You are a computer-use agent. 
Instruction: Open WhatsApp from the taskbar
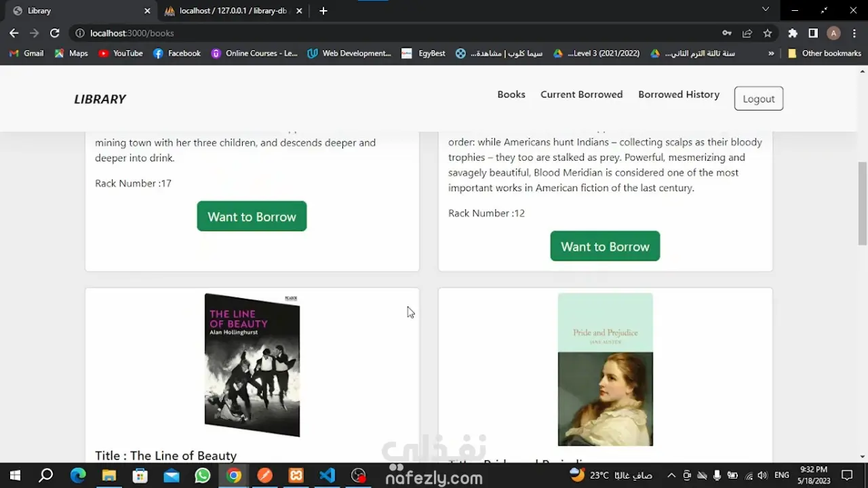(x=202, y=475)
